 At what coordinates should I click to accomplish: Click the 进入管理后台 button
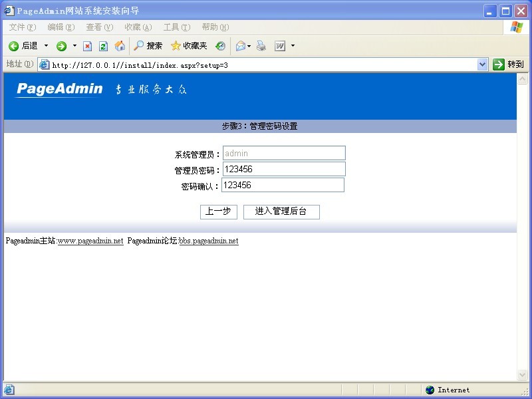(281, 211)
